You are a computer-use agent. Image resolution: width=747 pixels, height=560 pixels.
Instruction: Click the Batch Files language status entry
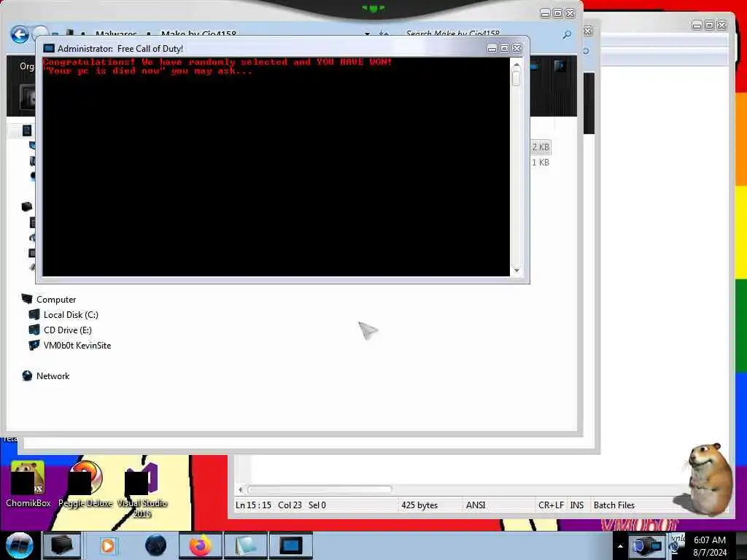pos(614,505)
